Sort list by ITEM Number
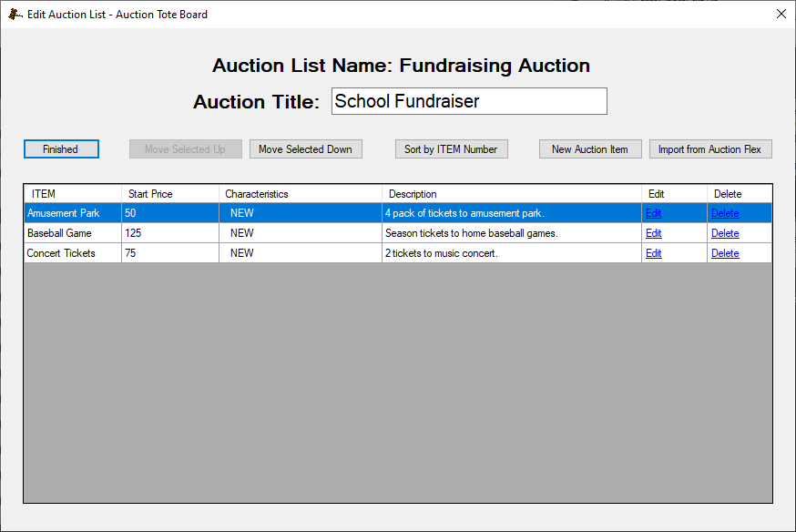The height and width of the screenshot is (532, 796). [x=451, y=149]
